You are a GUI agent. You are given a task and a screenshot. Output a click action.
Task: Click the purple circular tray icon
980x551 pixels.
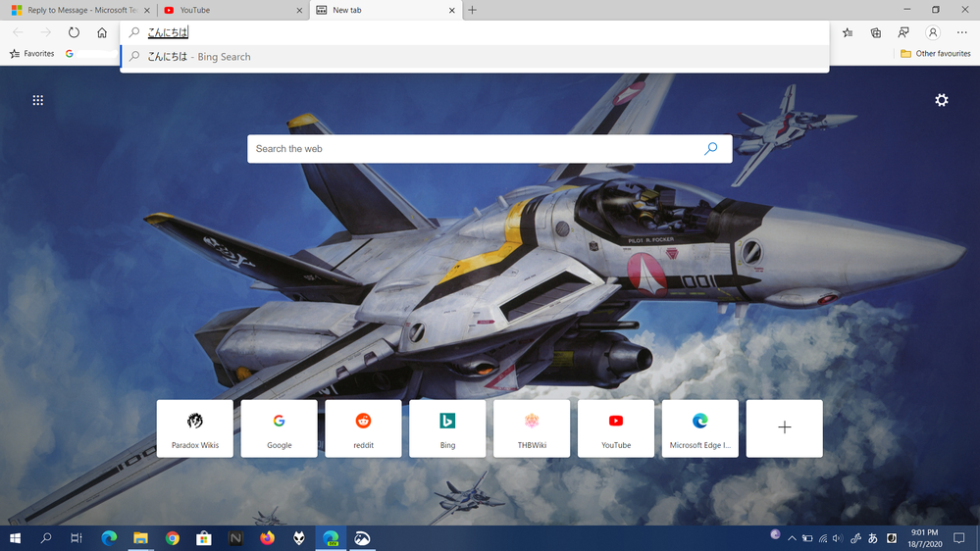[x=775, y=534]
